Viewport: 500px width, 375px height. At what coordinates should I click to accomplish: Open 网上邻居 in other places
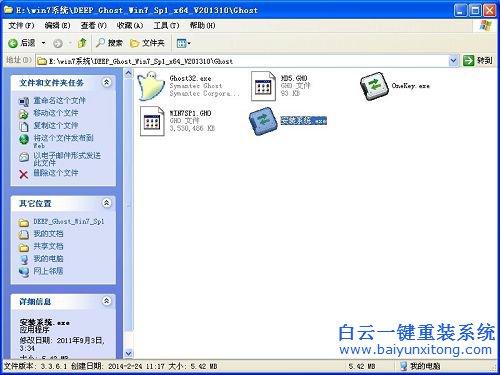[48, 271]
